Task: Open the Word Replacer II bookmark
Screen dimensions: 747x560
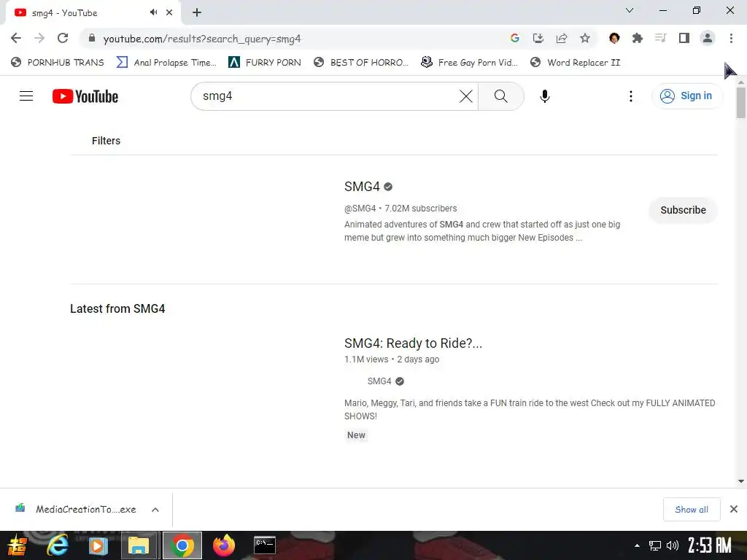Action: click(576, 63)
